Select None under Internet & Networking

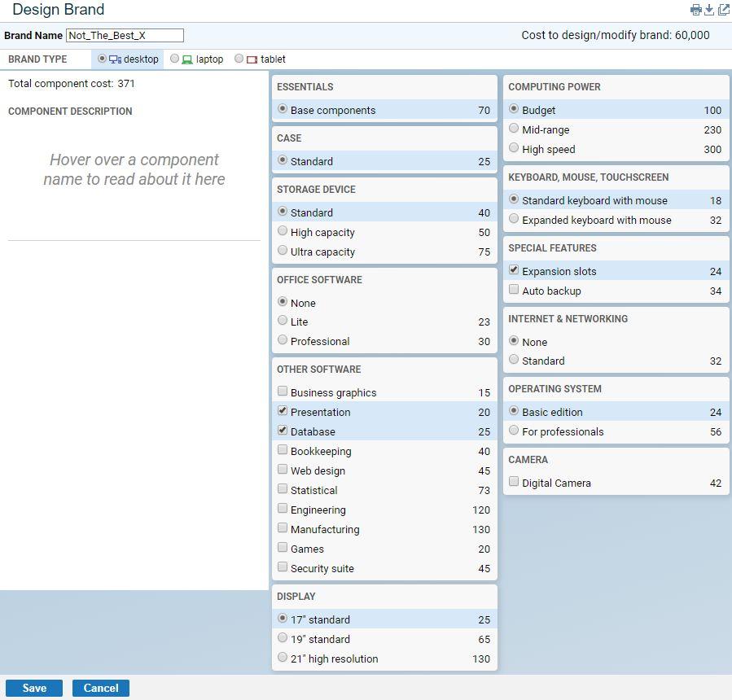pyautogui.click(x=514, y=341)
